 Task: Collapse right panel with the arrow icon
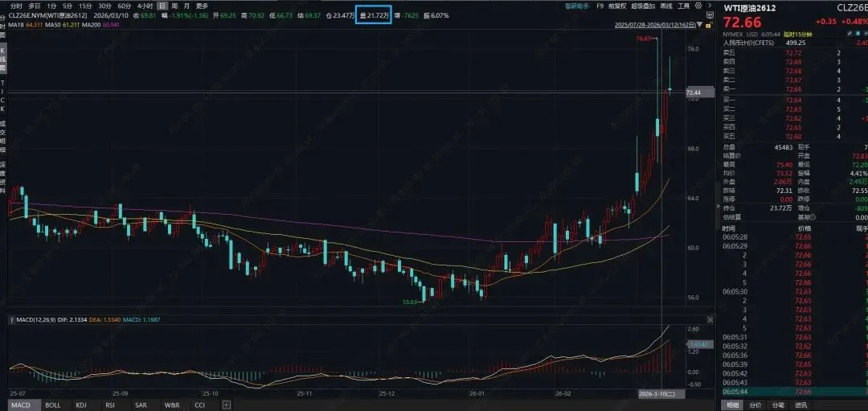point(710,6)
